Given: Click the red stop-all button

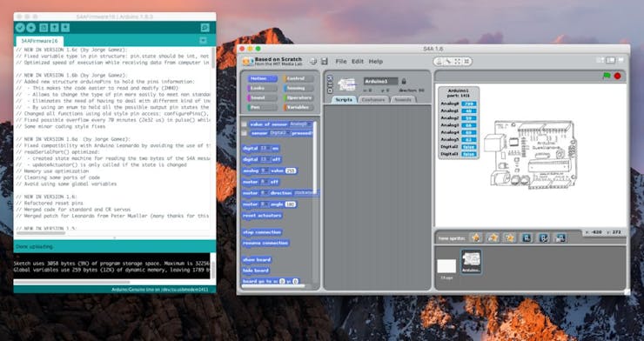Looking at the screenshot, I should (617, 76).
